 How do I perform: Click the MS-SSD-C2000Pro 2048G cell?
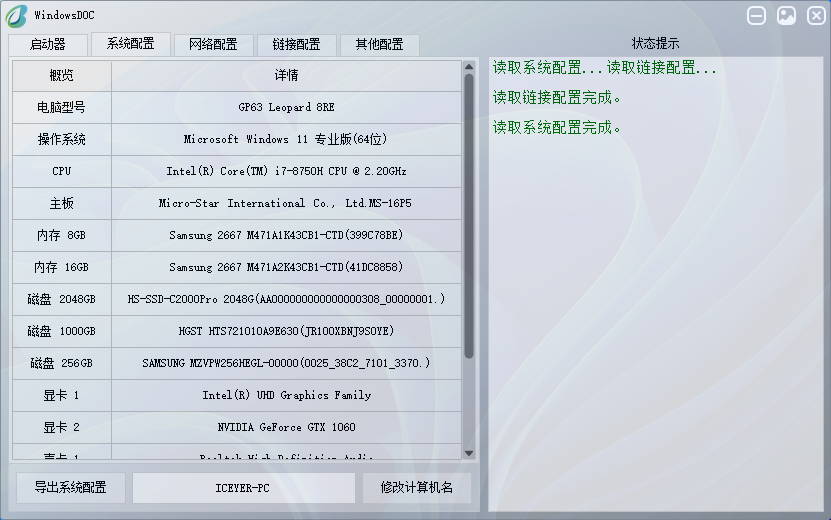pyautogui.click(x=286, y=299)
